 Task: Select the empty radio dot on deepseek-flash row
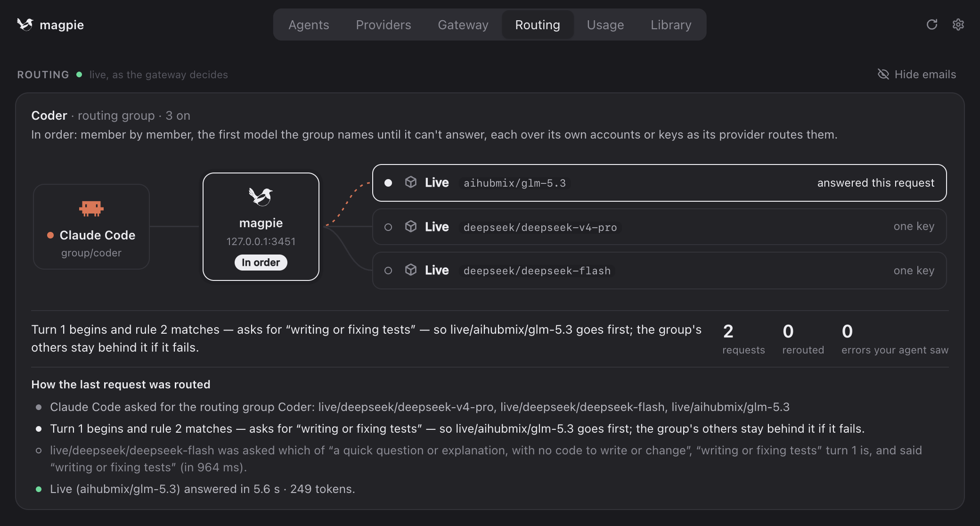(388, 271)
